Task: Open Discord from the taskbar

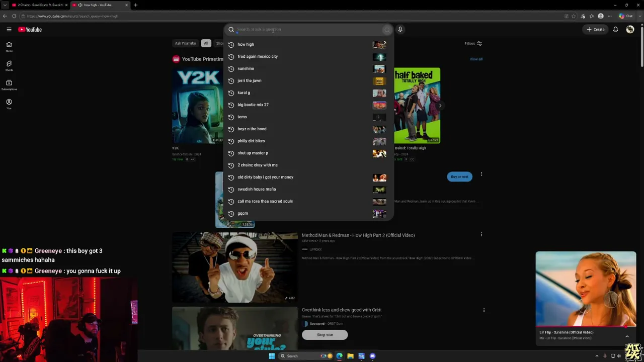Action: (372, 356)
